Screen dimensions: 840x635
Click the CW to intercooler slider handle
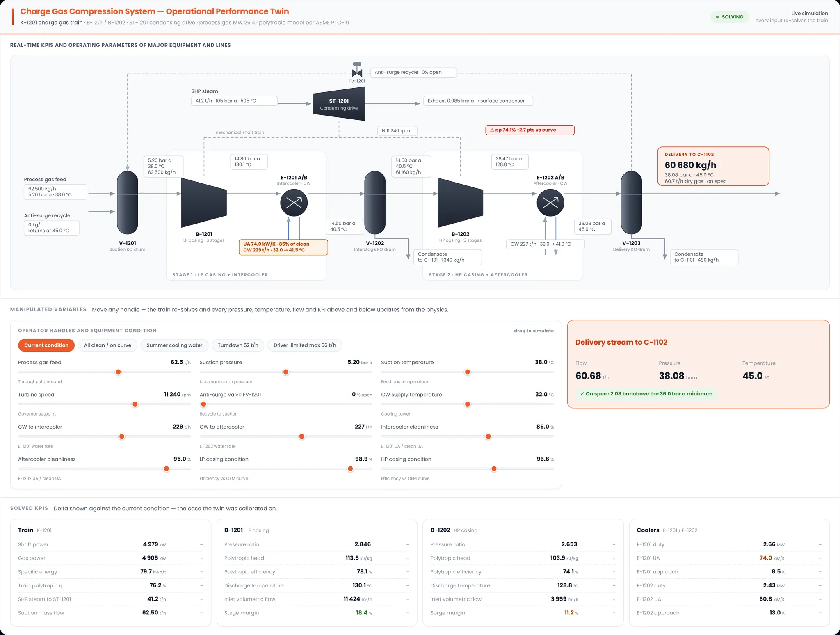(x=122, y=436)
